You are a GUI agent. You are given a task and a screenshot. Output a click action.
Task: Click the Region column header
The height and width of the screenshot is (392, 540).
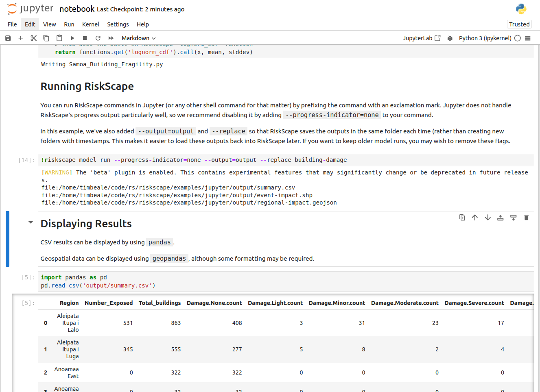[69, 303]
